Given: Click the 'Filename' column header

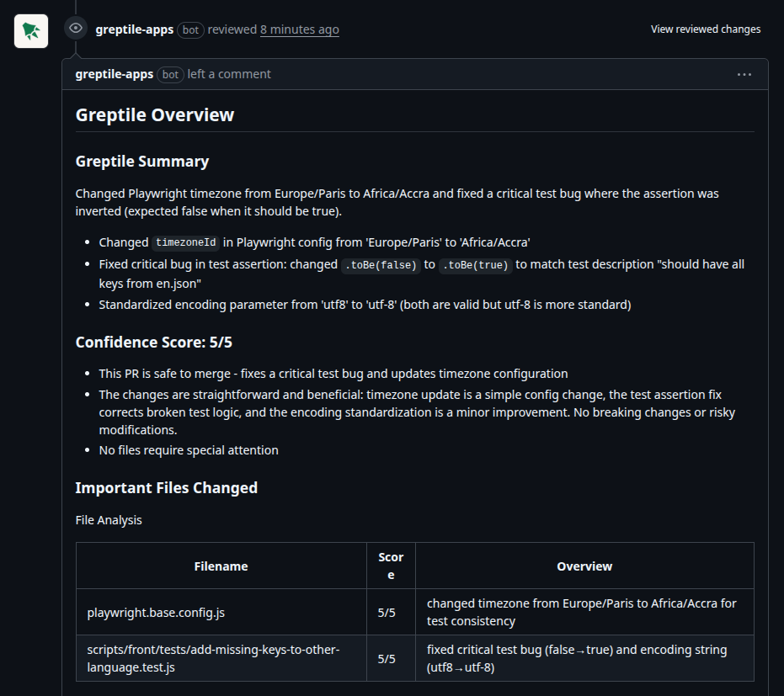Looking at the screenshot, I should click(x=221, y=566).
